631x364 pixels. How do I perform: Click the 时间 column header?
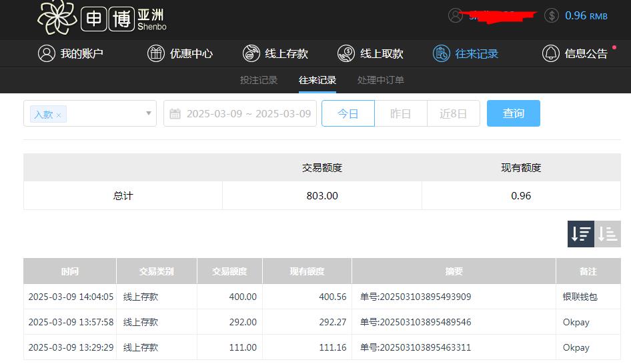(x=69, y=271)
